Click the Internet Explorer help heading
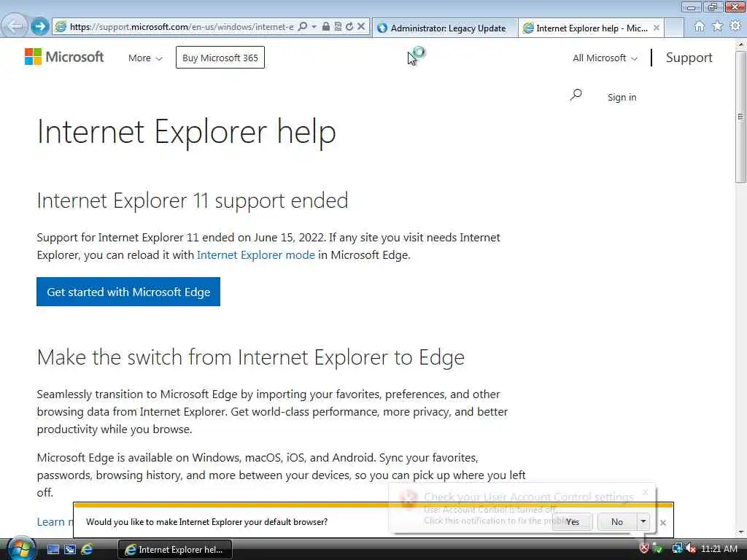 186,132
